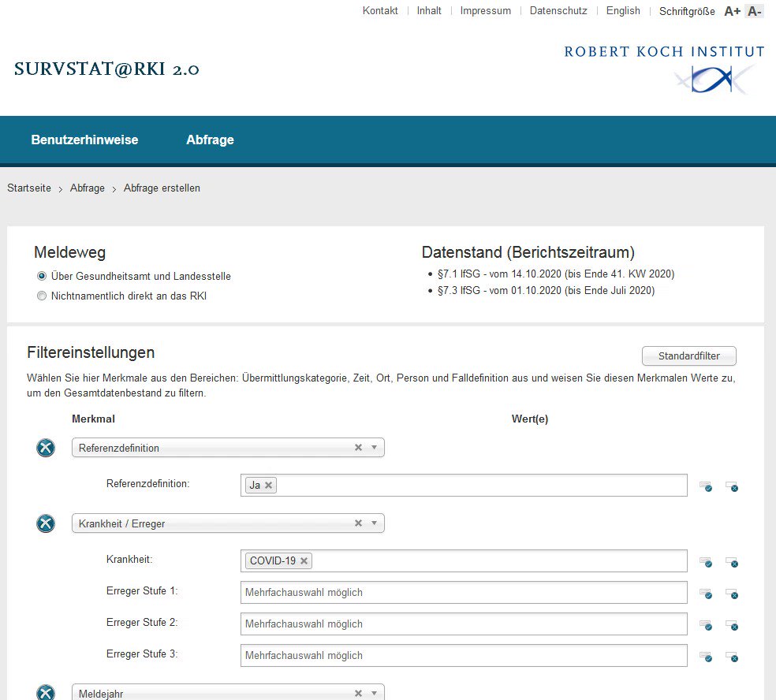Select all values for Erreger Stufe 2
Image resolution: width=776 pixels, height=700 pixels.
tap(706, 625)
